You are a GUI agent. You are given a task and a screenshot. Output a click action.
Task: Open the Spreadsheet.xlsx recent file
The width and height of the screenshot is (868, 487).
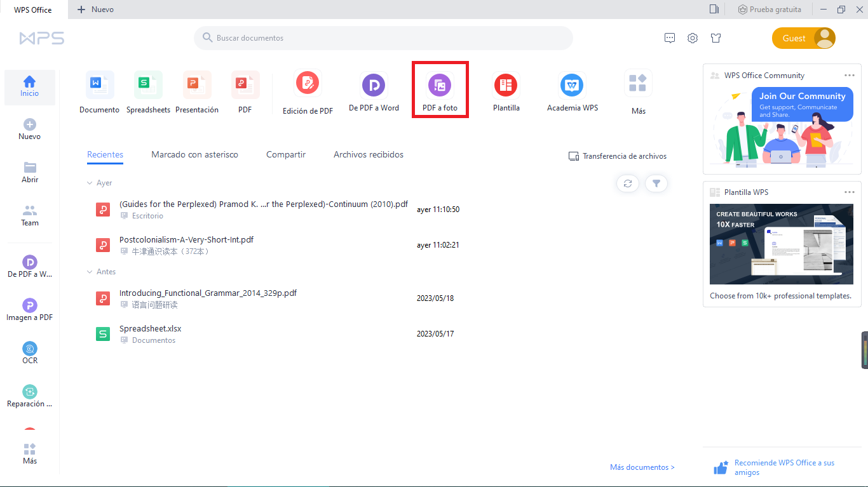point(151,329)
